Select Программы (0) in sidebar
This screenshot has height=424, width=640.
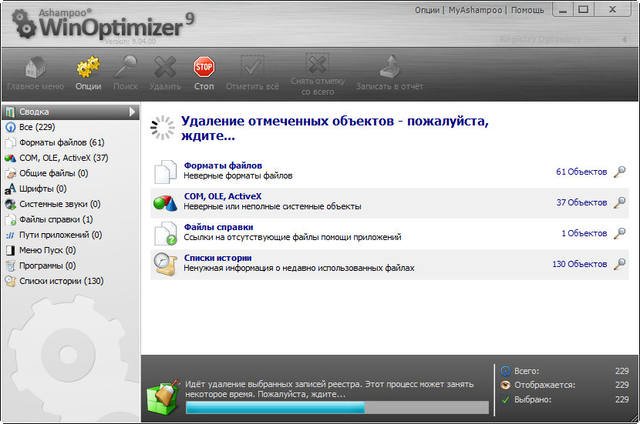tap(71, 266)
